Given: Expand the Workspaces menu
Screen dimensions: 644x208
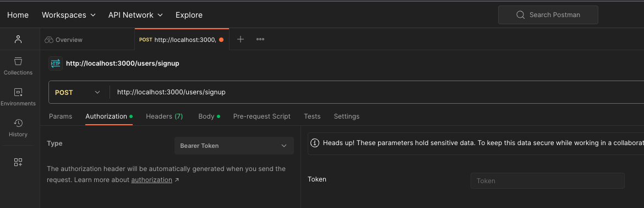Looking at the screenshot, I should pos(69,15).
